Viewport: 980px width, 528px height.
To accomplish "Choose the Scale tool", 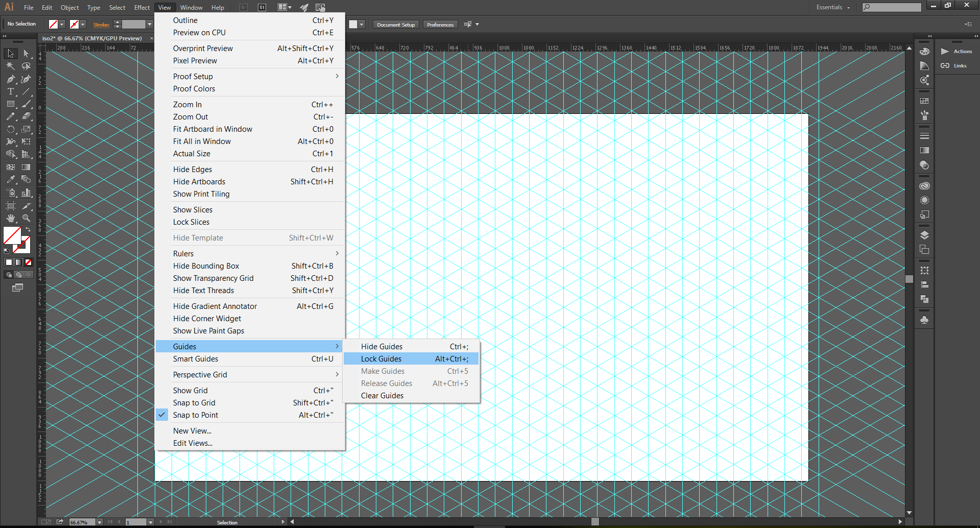I will click(x=26, y=129).
